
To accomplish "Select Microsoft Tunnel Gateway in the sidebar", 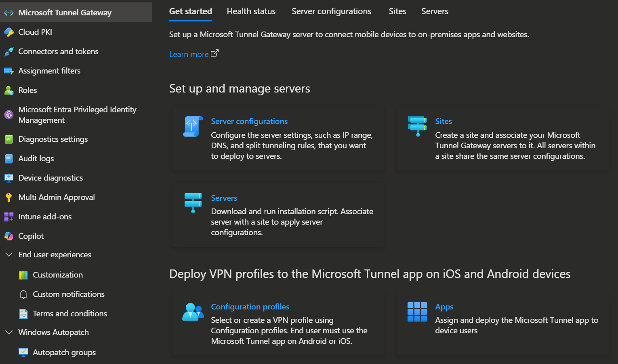I will coord(76,13).
